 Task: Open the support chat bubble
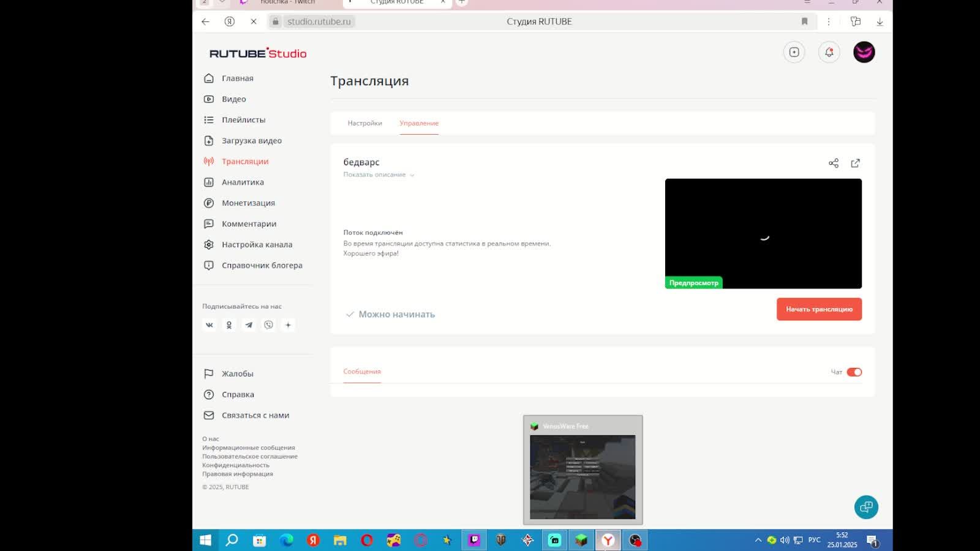click(x=866, y=507)
